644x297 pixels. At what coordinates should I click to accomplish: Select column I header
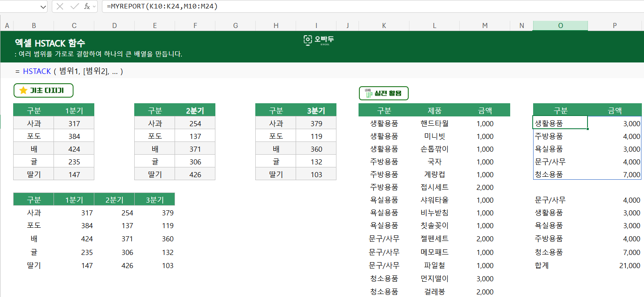click(316, 26)
